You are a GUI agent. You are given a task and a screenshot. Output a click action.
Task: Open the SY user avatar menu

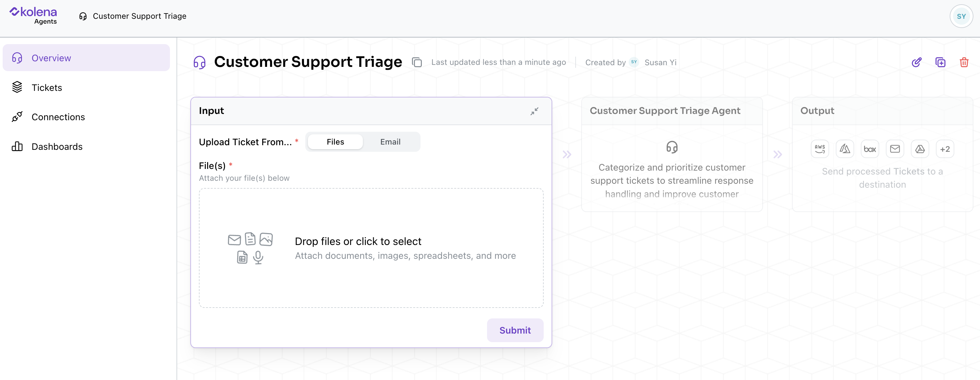pyautogui.click(x=961, y=16)
